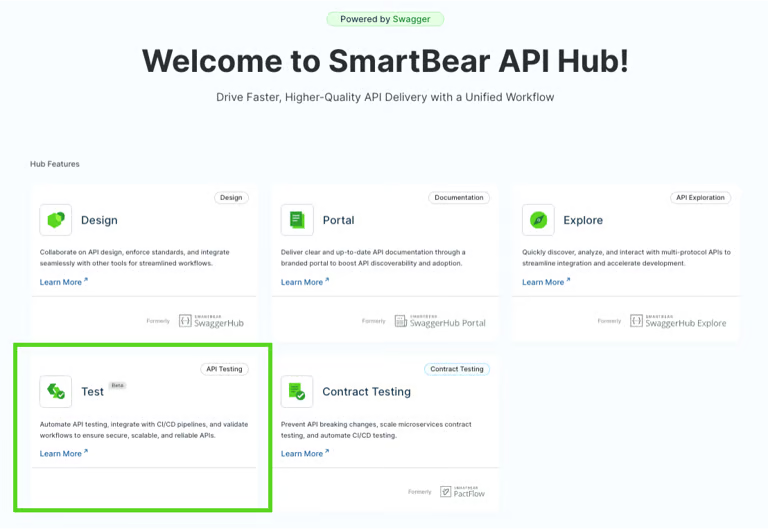Click the Test card description text

click(x=144, y=430)
